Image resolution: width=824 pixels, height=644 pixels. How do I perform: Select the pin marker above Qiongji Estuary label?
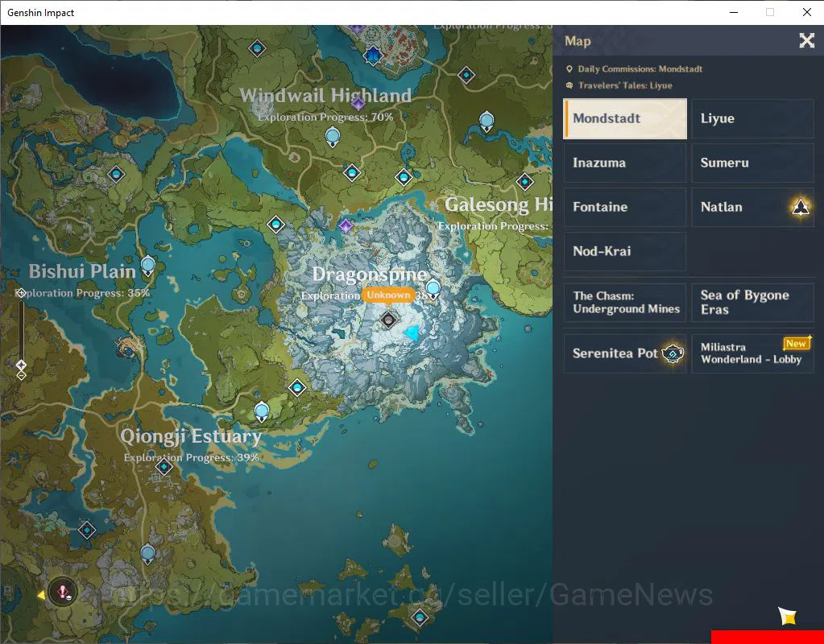[262, 412]
